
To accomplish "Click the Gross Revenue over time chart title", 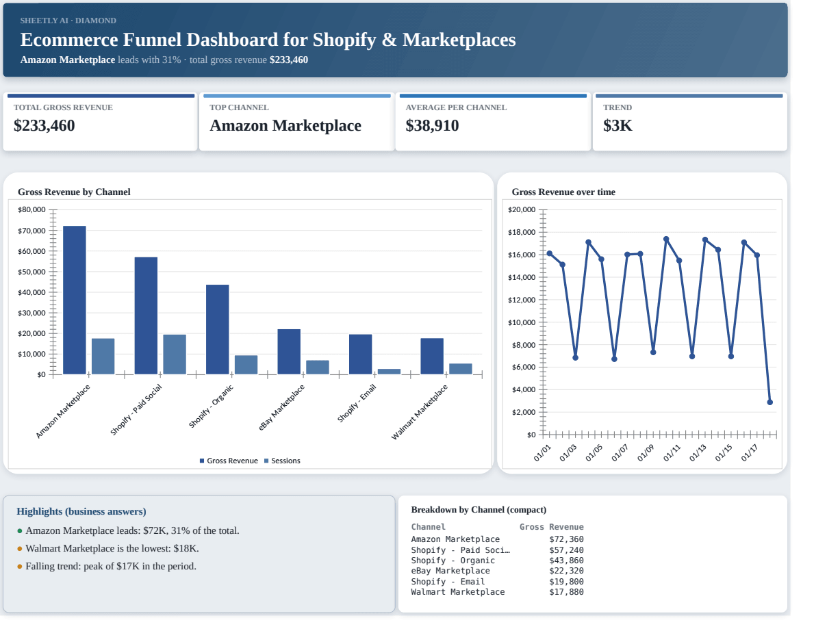I will pyautogui.click(x=563, y=192).
